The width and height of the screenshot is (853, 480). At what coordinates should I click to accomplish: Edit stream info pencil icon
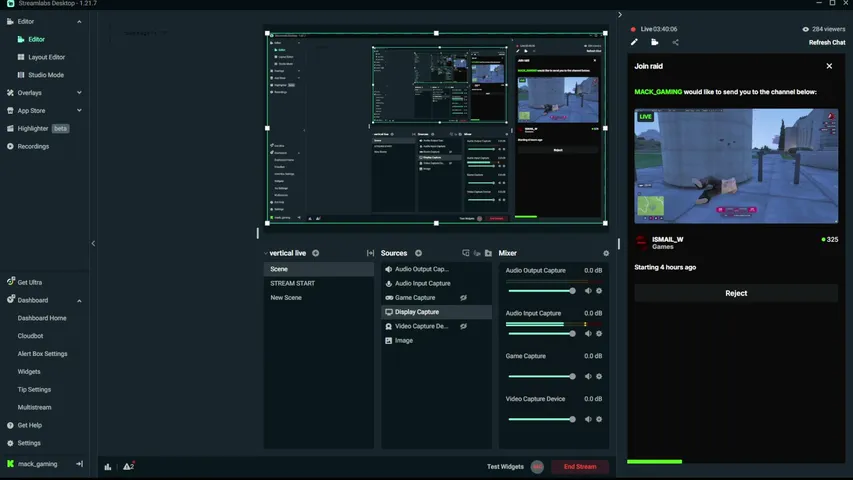pyautogui.click(x=634, y=42)
